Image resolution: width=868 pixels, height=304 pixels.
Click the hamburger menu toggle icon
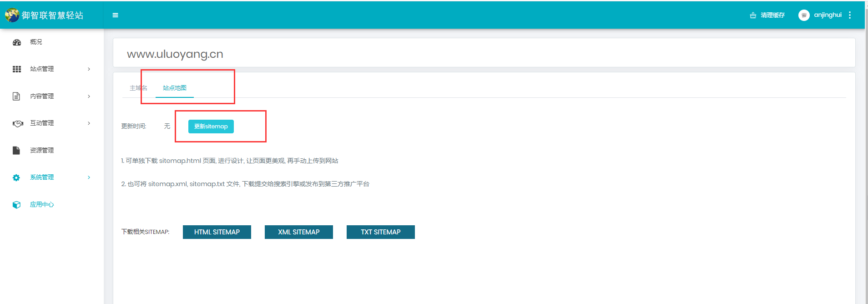click(x=115, y=15)
